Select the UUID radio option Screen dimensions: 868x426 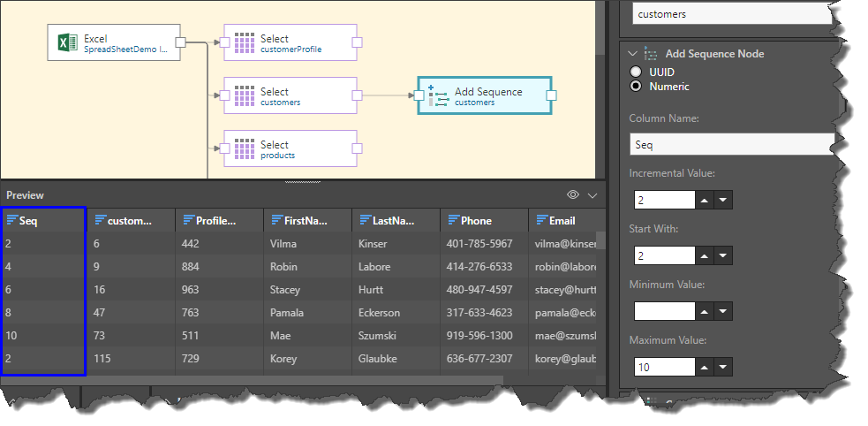636,72
